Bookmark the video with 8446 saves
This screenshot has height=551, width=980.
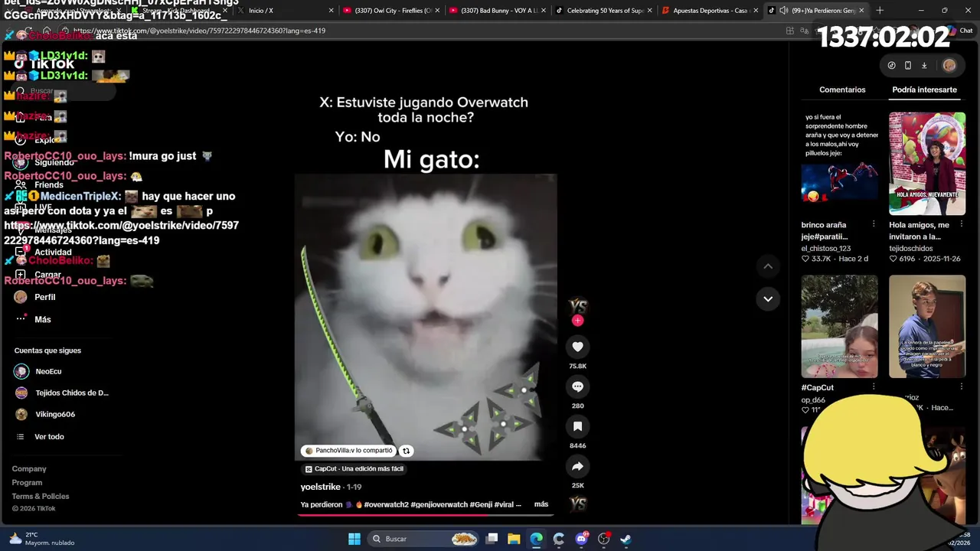[577, 426]
